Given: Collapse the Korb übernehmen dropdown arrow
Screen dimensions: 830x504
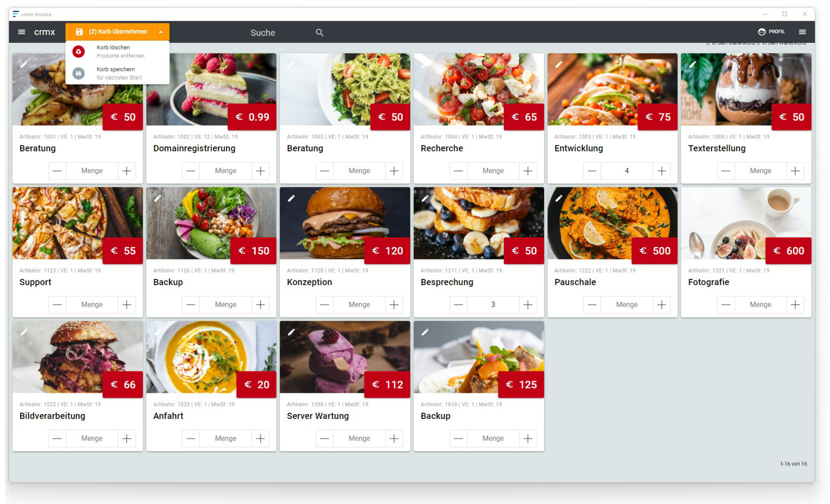Looking at the screenshot, I should click(x=161, y=32).
